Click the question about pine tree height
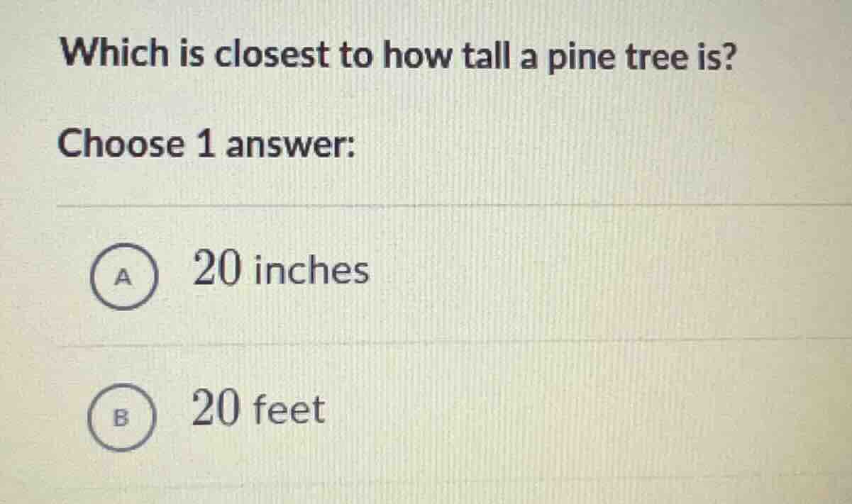 point(397,55)
